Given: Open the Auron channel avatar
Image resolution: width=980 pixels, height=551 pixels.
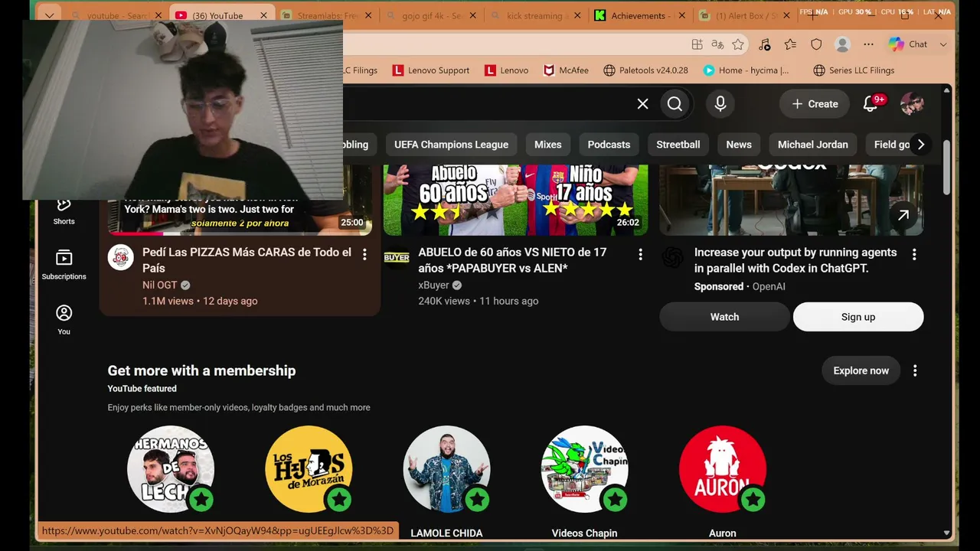Looking at the screenshot, I should click(x=723, y=468).
